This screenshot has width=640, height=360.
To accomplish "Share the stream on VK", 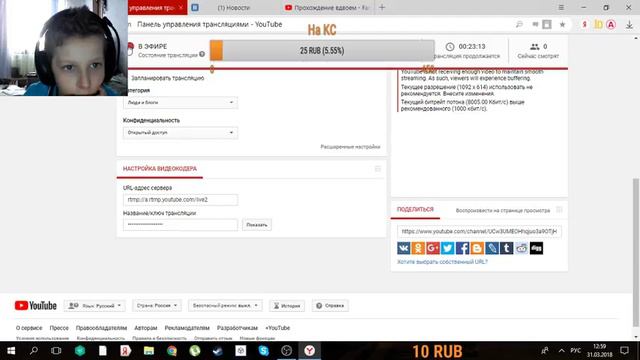I will 403,248.
